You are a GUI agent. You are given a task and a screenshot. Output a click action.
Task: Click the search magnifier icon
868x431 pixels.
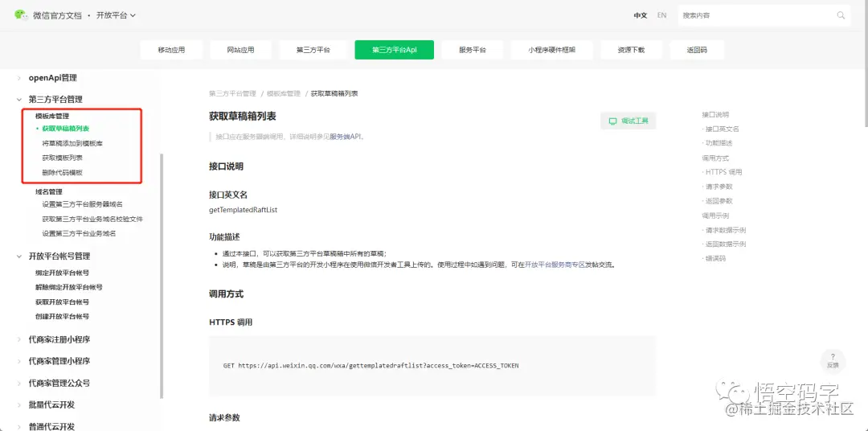pos(841,15)
